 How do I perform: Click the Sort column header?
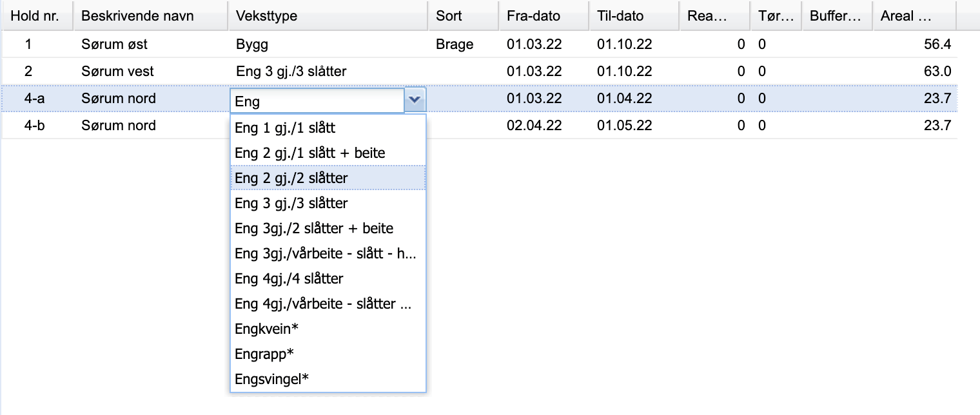pyautogui.click(x=464, y=15)
